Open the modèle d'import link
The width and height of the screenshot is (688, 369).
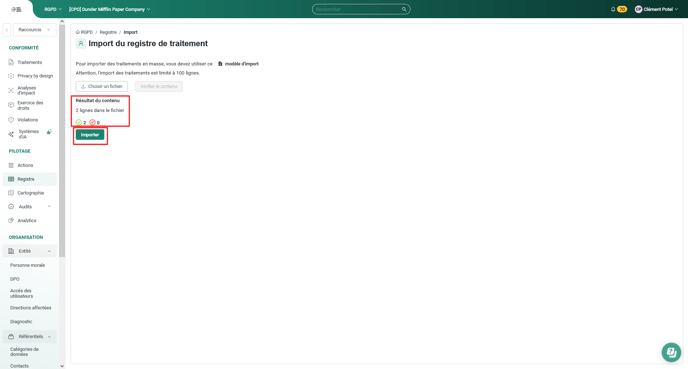[x=242, y=64]
